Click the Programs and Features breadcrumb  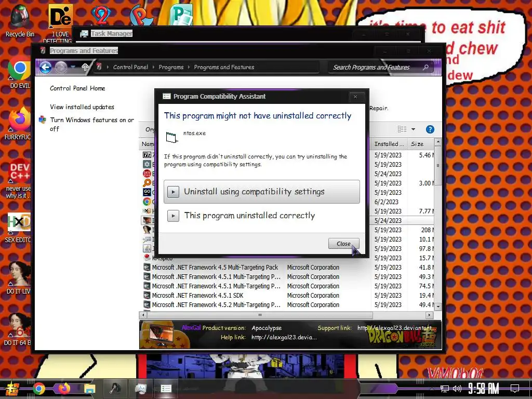click(224, 67)
